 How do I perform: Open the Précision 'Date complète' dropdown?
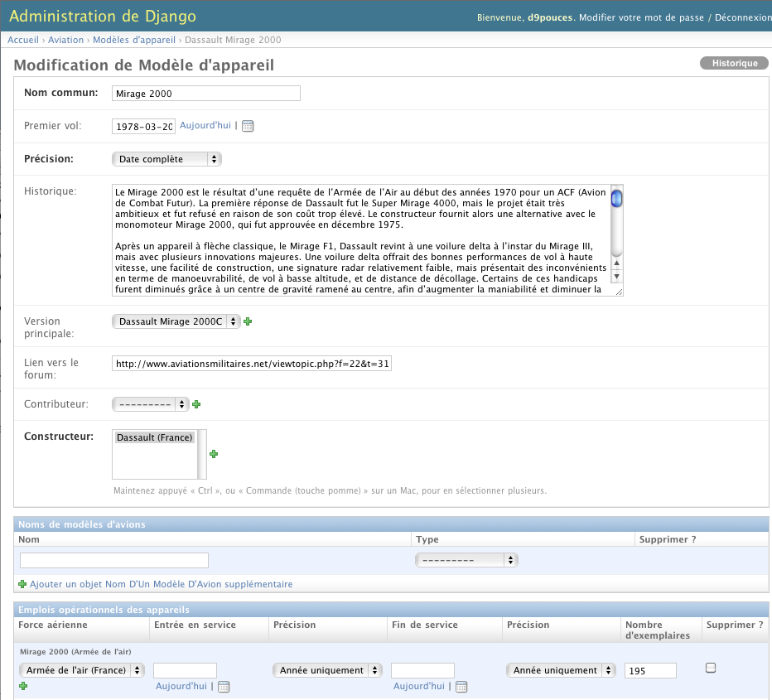[166, 159]
